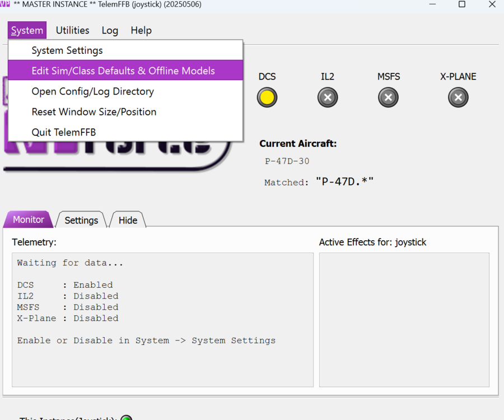Screen dimensions: 504x420
Task: Switch to the Monitor tab
Action: pyautogui.click(x=29, y=220)
